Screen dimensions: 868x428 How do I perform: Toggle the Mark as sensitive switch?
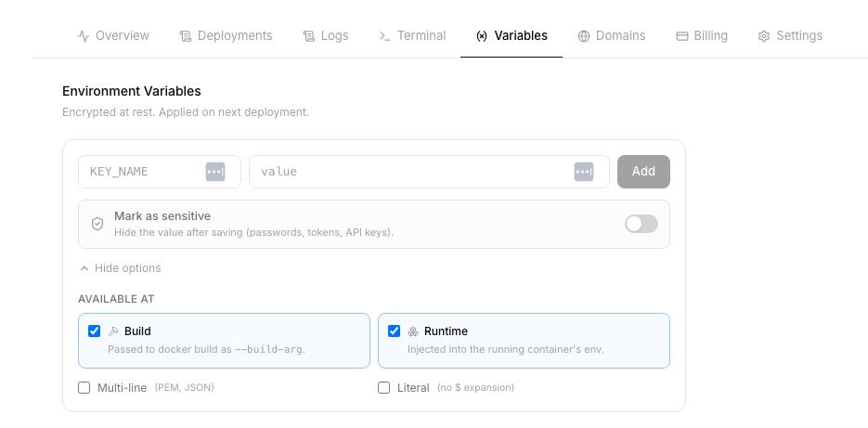tap(641, 225)
